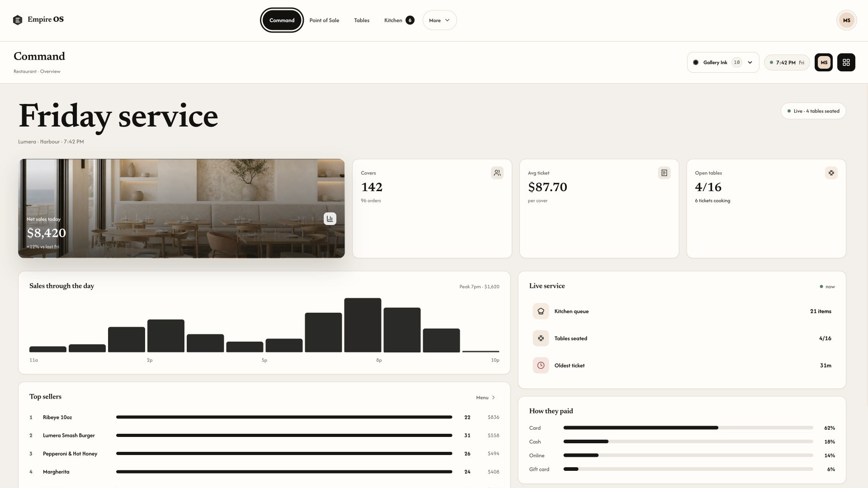Open the Menu link in Top sellers

point(486,398)
